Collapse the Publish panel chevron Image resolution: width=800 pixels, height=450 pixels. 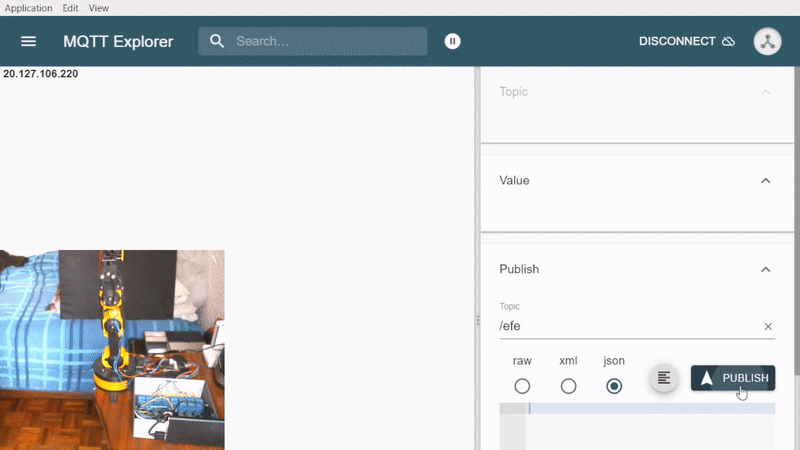tap(765, 269)
